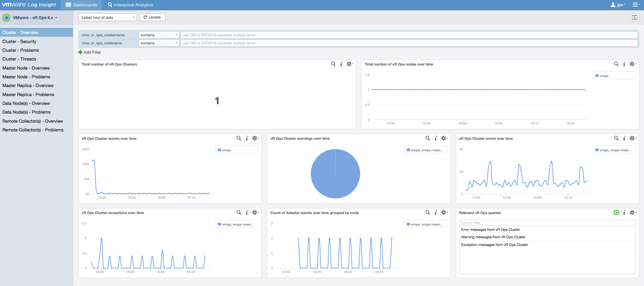Start presentation mode with the top-right play icon
Screen dimensions: 644x286
point(634,17)
